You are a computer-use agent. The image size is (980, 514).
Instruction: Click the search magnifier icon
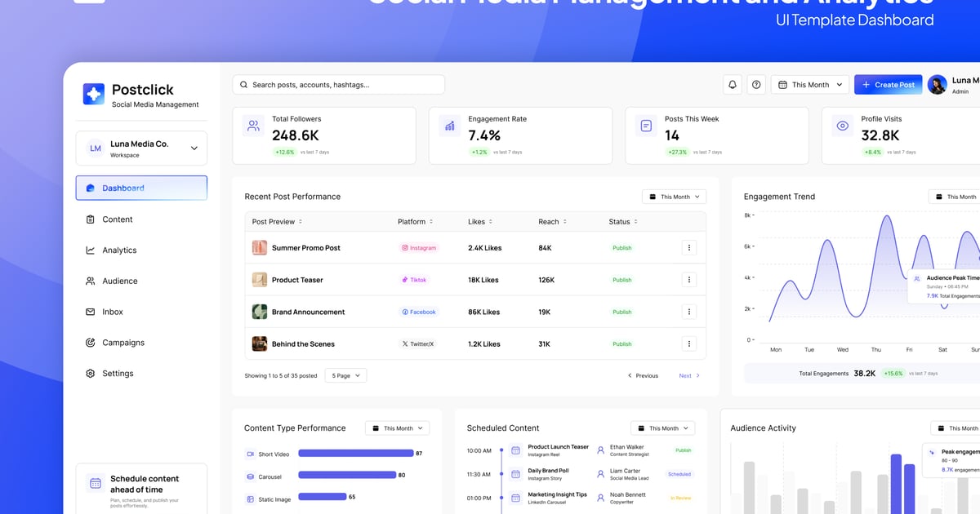coord(244,85)
